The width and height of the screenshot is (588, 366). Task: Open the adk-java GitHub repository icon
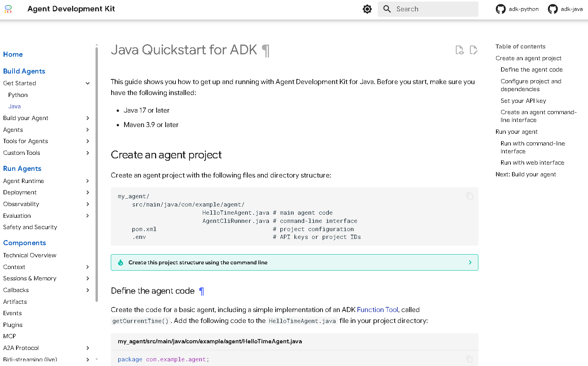[x=553, y=9]
